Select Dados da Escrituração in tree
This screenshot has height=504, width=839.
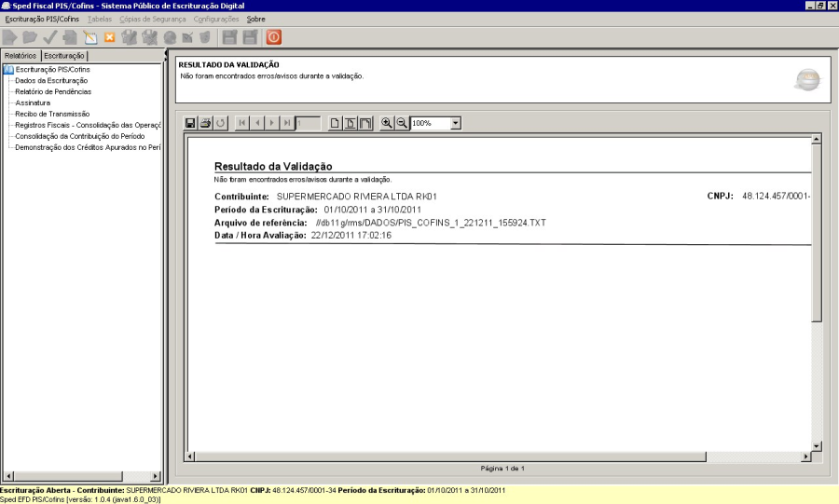point(51,81)
